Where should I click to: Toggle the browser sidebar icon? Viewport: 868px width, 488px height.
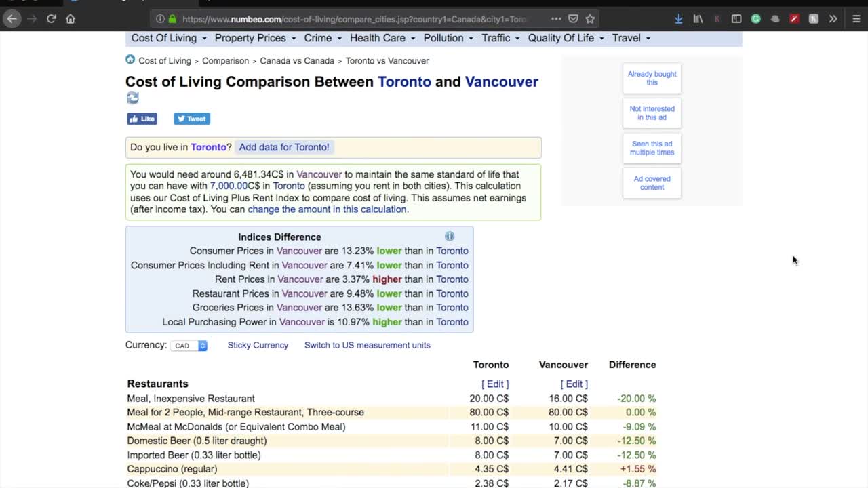736,19
